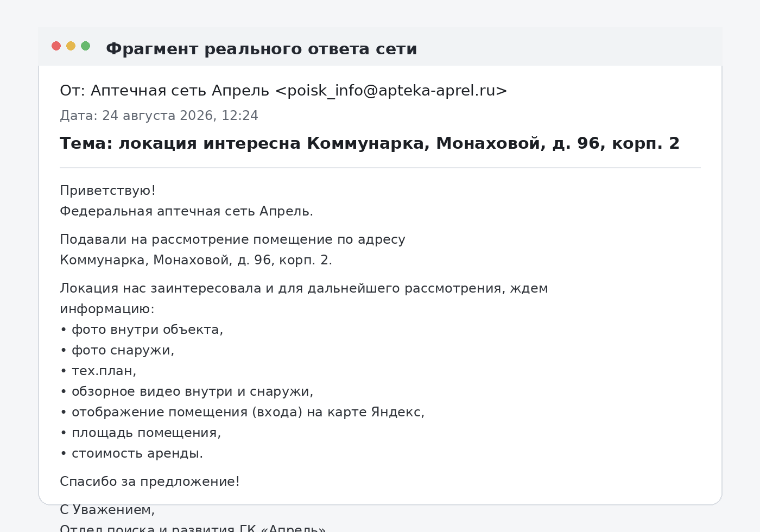Click the line beginning "Локация нас заинтересовала"
Viewport: 760px width, 532px height.
tap(304, 288)
